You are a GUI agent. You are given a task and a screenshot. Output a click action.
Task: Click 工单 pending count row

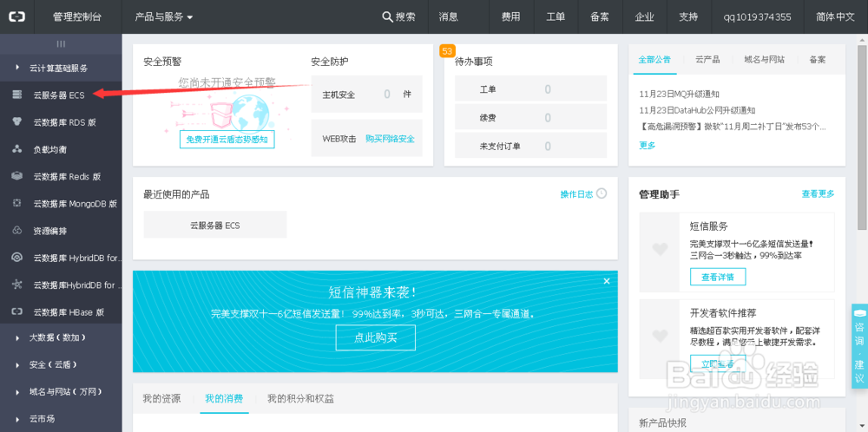pyautogui.click(x=530, y=89)
